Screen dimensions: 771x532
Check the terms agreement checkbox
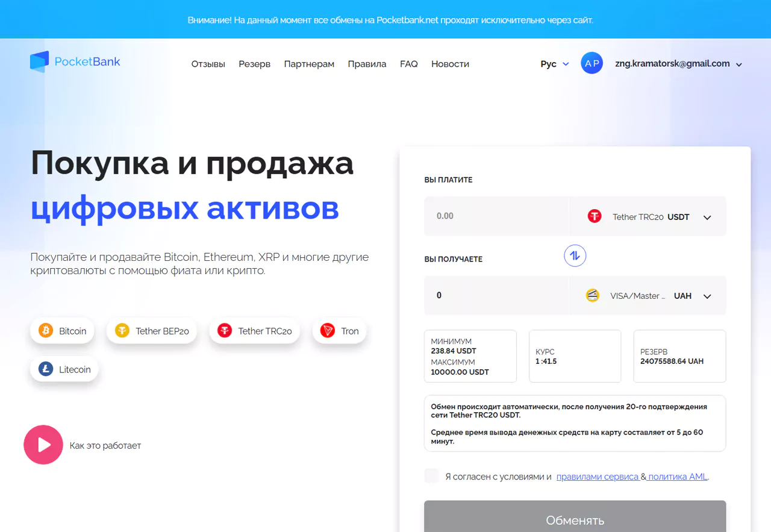coord(431,475)
